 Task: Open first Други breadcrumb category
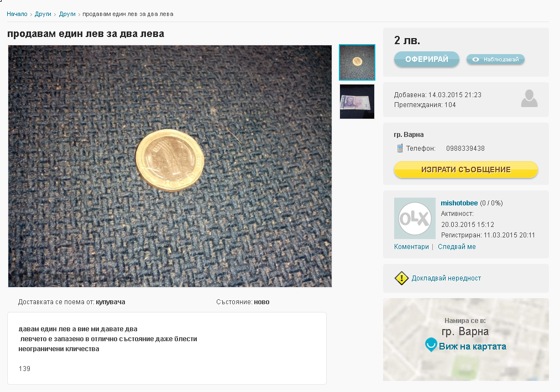click(43, 14)
